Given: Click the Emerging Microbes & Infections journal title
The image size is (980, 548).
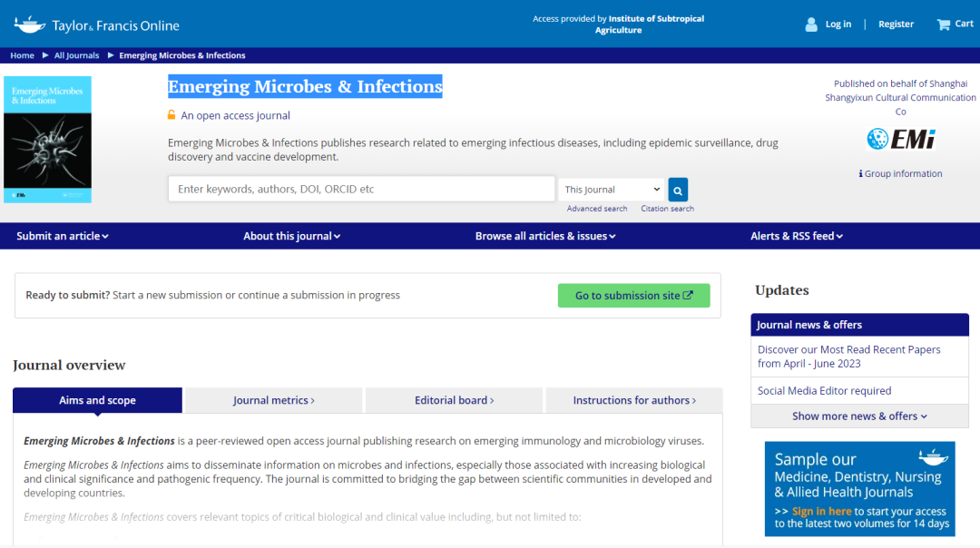Looking at the screenshot, I should pyautogui.click(x=305, y=86).
